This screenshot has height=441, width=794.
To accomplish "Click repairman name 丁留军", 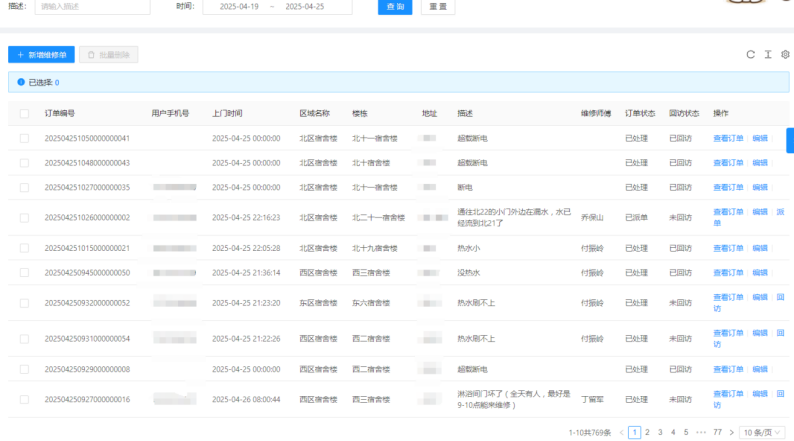I will click(592, 399).
